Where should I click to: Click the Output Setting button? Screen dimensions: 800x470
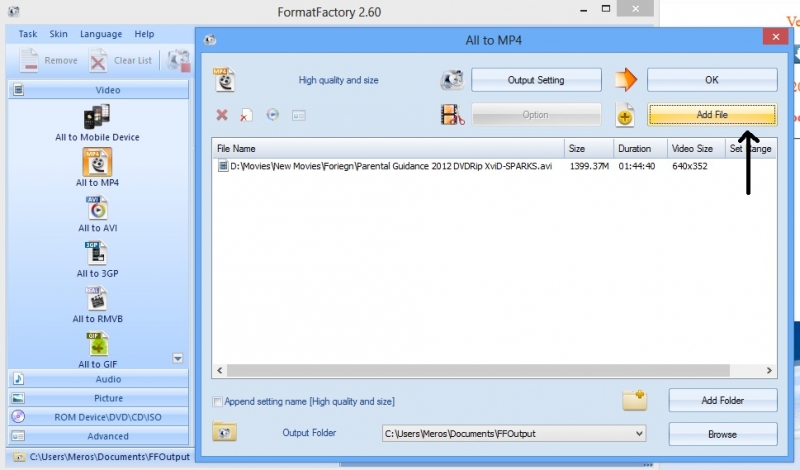(x=536, y=80)
